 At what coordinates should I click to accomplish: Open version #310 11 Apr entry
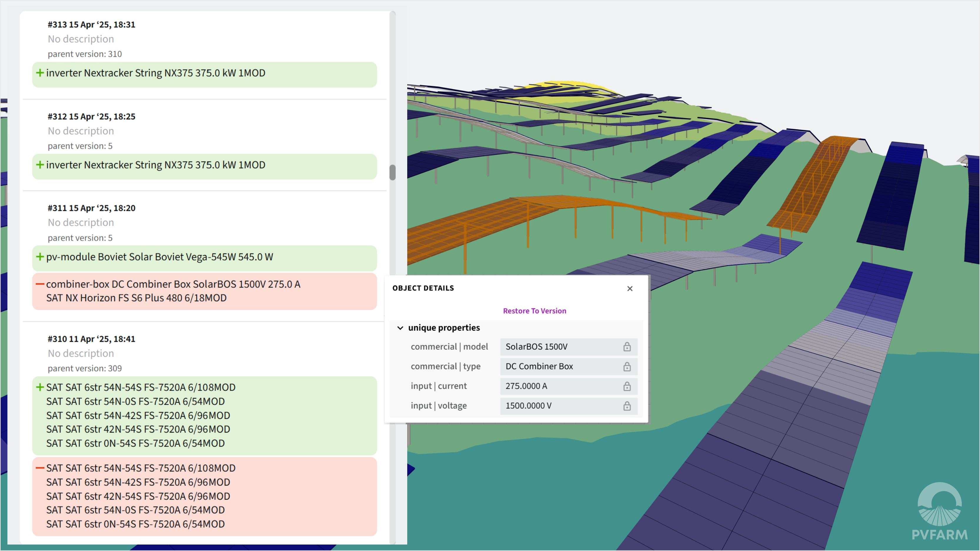[91, 339]
